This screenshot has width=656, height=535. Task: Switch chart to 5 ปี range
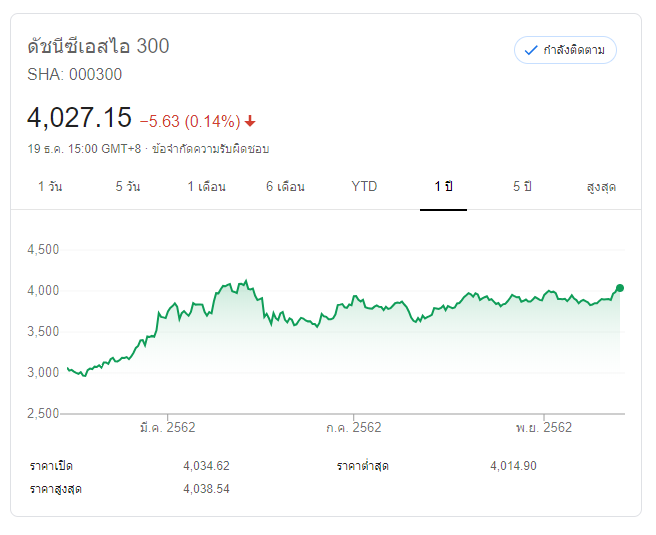522,187
